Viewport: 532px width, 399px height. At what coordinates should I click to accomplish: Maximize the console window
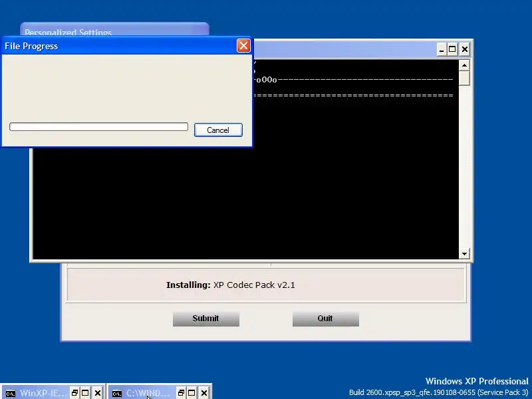[x=452, y=49]
